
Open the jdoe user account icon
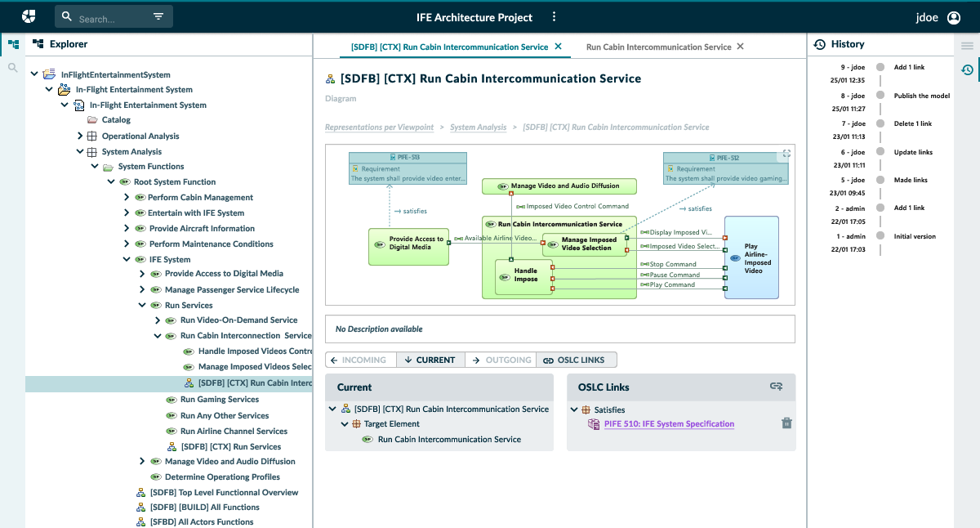pos(952,17)
